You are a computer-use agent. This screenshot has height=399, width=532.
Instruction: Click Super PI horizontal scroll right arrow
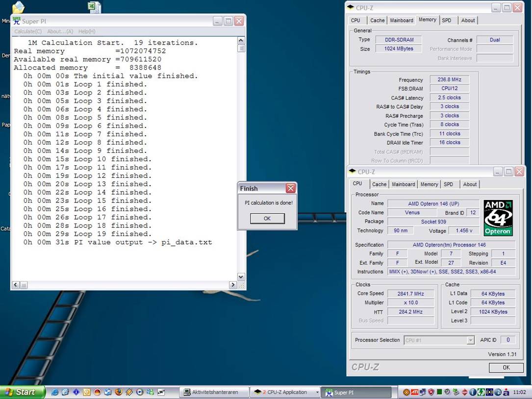click(x=233, y=285)
